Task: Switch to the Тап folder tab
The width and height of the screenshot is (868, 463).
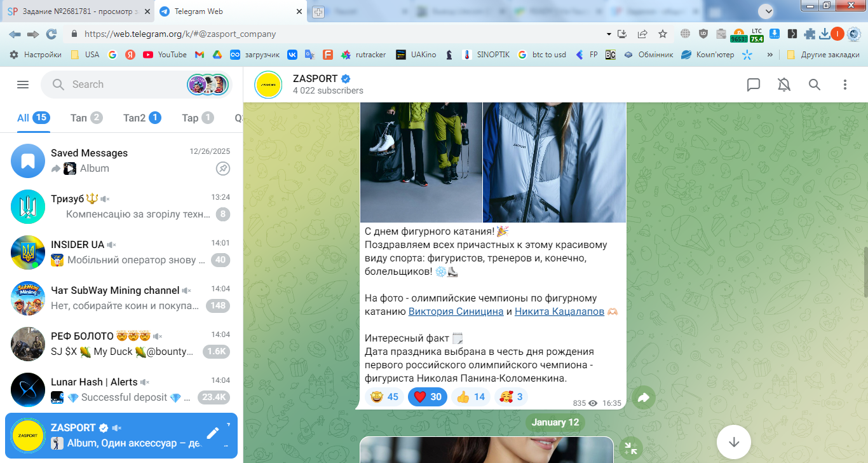Action: point(86,118)
